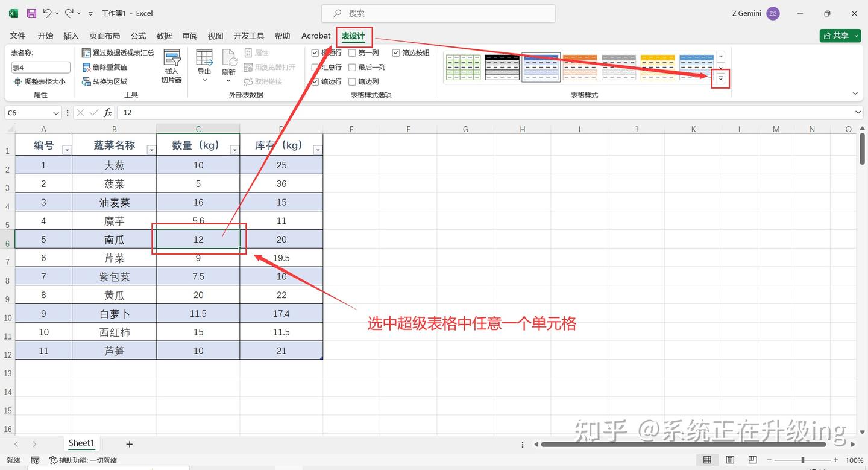Select 通过数据透视表汇总

tap(122, 53)
